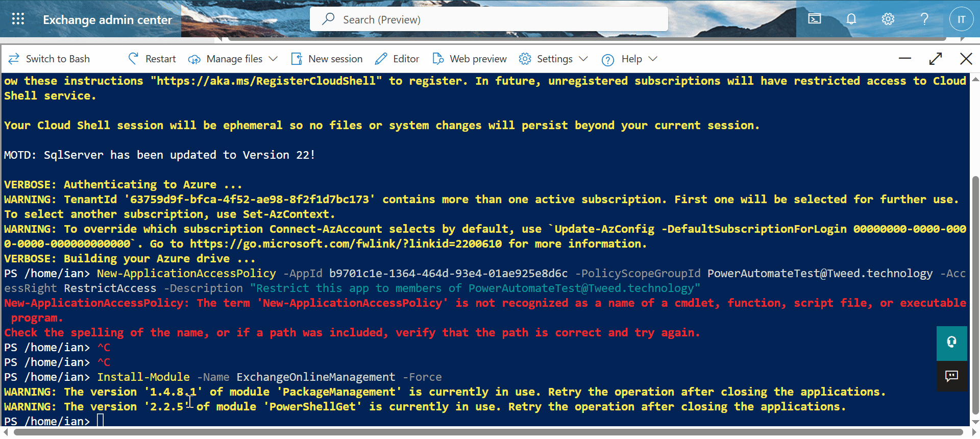Click the feedback chat button
980x439 pixels.
click(952, 376)
